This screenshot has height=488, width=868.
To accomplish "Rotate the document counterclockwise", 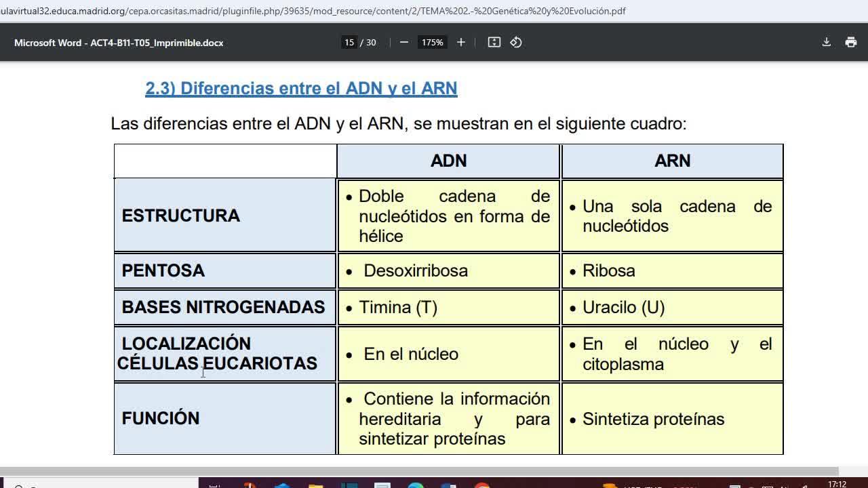I will coord(516,42).
